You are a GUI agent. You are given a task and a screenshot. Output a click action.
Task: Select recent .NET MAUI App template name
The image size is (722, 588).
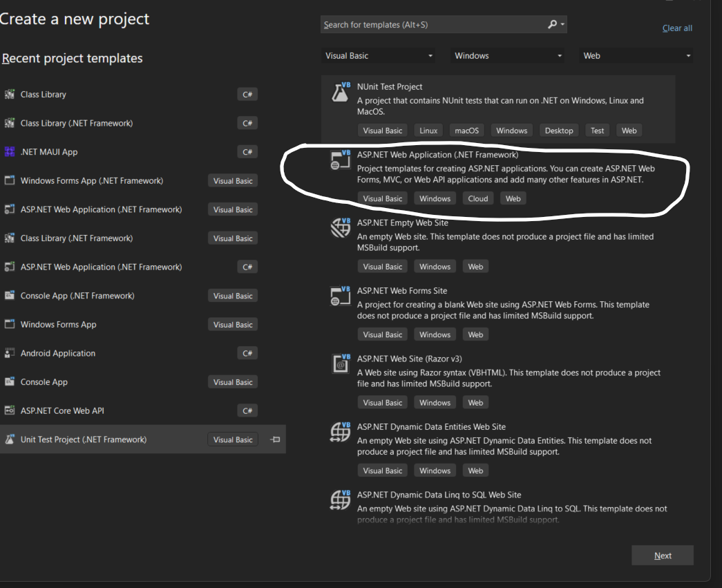[49, 152]
